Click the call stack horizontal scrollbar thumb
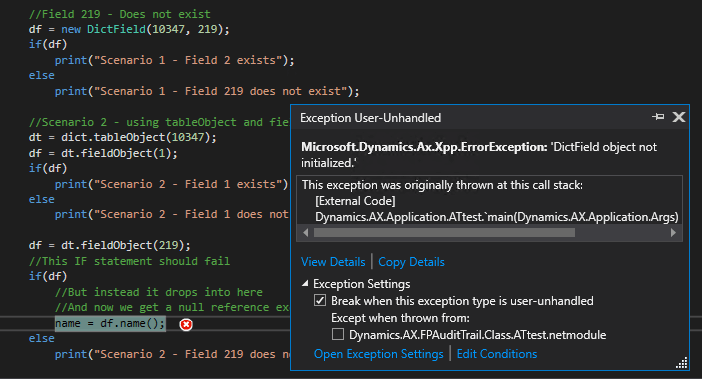The image size is (702, 379). [444, 233]
